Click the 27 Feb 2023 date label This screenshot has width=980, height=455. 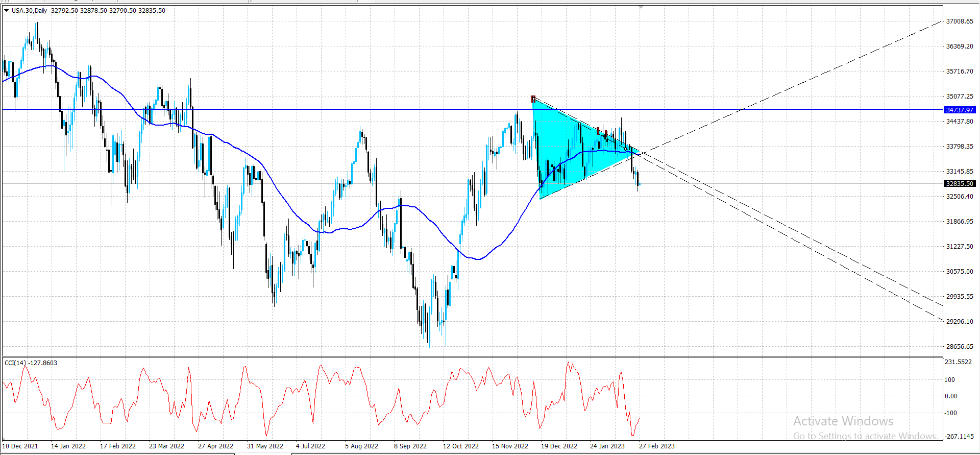[x=657, y=446]
